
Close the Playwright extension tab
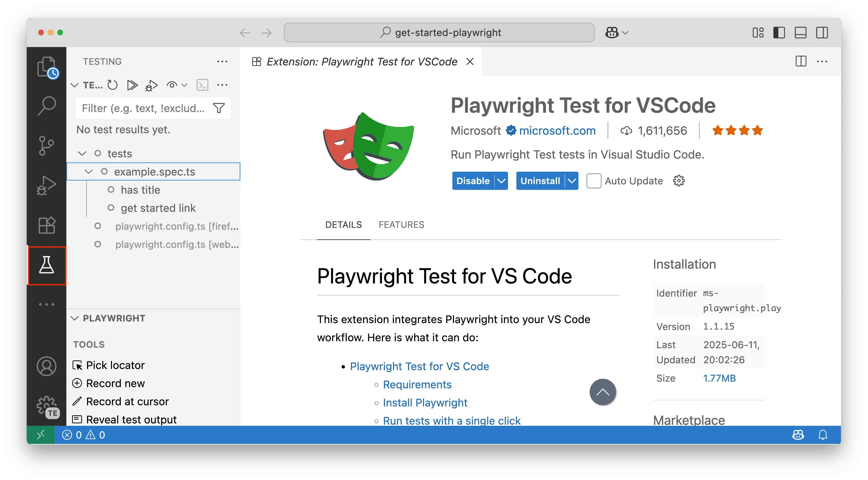tap(470, 61)
